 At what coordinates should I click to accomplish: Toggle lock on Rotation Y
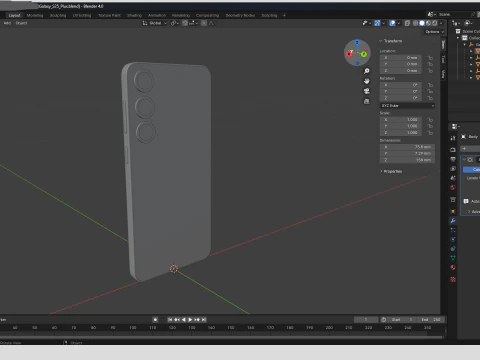point(430,91)
